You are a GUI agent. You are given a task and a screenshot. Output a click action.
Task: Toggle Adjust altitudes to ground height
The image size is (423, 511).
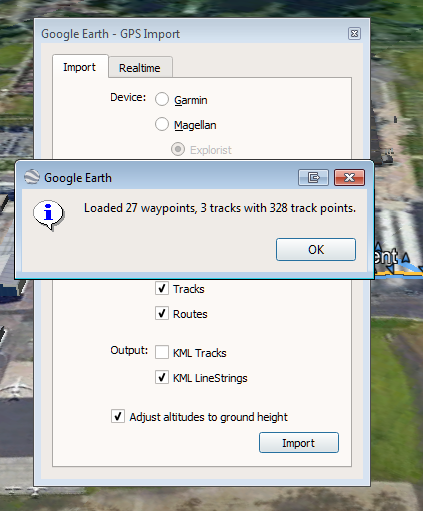click(118, 416)
